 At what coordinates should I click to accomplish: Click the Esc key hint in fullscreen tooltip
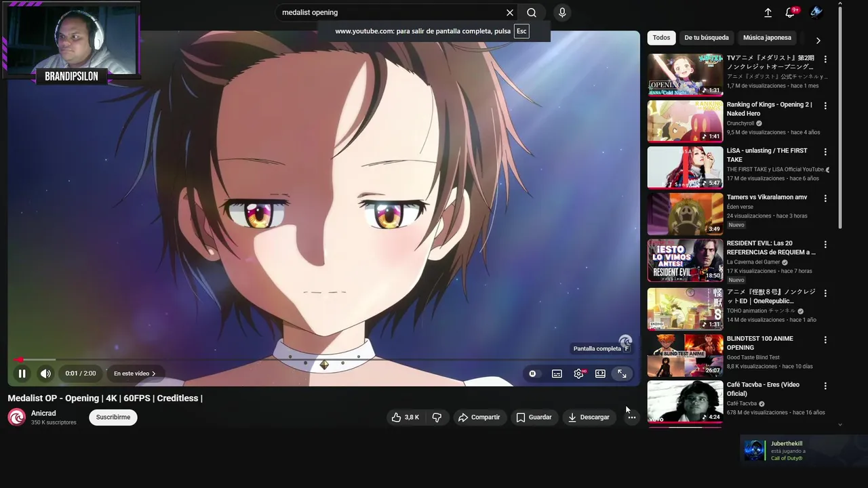(521, 31)
